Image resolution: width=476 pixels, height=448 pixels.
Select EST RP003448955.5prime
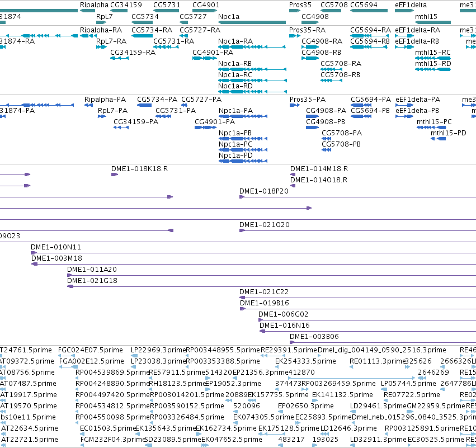tap(223, 350)
